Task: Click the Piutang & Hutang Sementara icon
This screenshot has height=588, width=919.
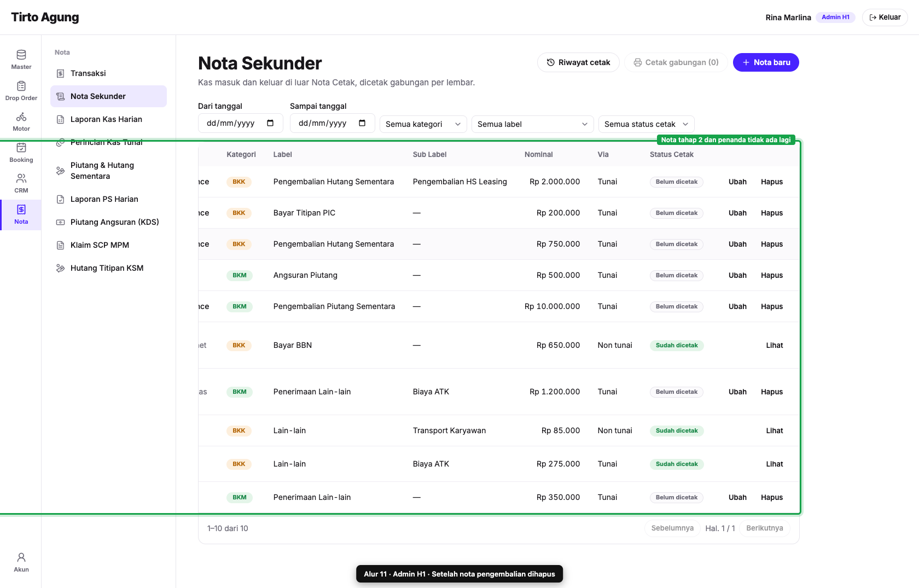Action: [61, 171]
